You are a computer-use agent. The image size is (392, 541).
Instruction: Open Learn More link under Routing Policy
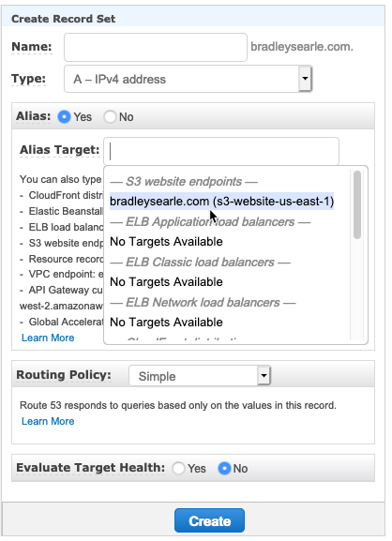(x=48, y=421)
